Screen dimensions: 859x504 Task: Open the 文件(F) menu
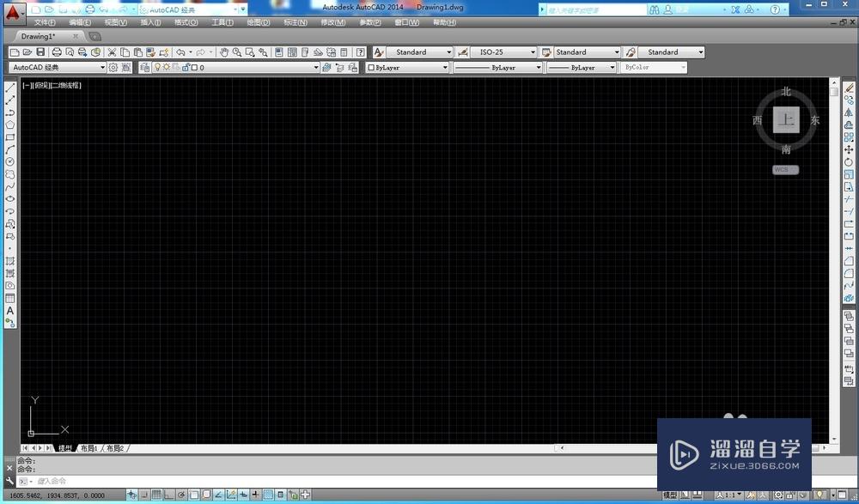(45, 22)
